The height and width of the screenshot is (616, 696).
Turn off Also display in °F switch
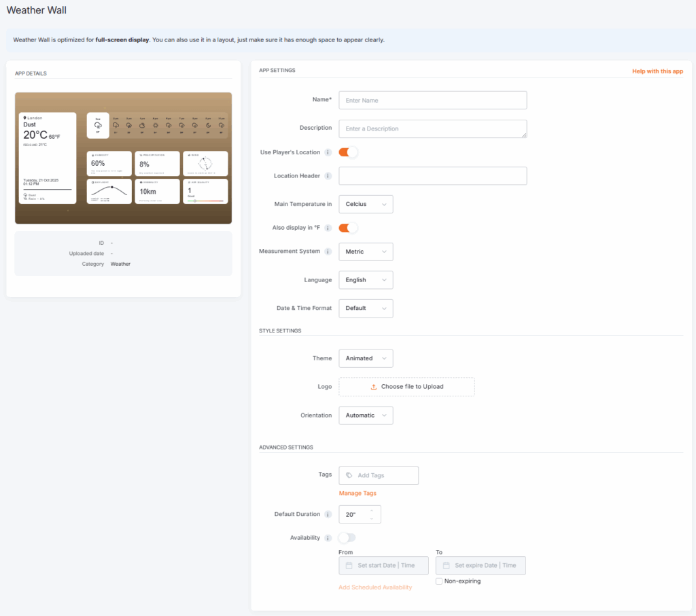point(348,228)
